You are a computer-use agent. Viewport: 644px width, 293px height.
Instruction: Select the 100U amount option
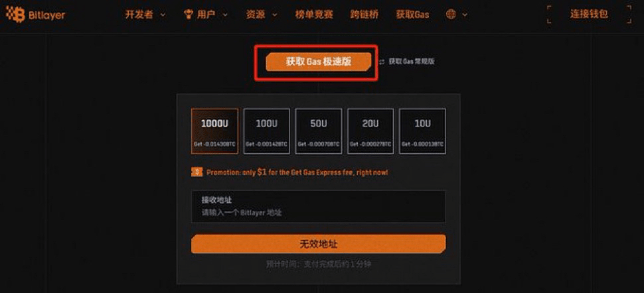click(x=266, y=131)
